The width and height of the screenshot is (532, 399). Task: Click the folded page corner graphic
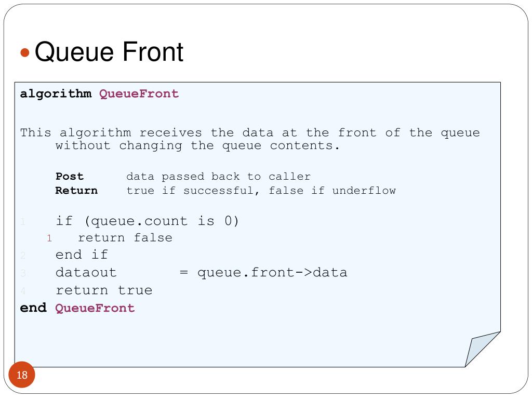(x=483, y=349)
